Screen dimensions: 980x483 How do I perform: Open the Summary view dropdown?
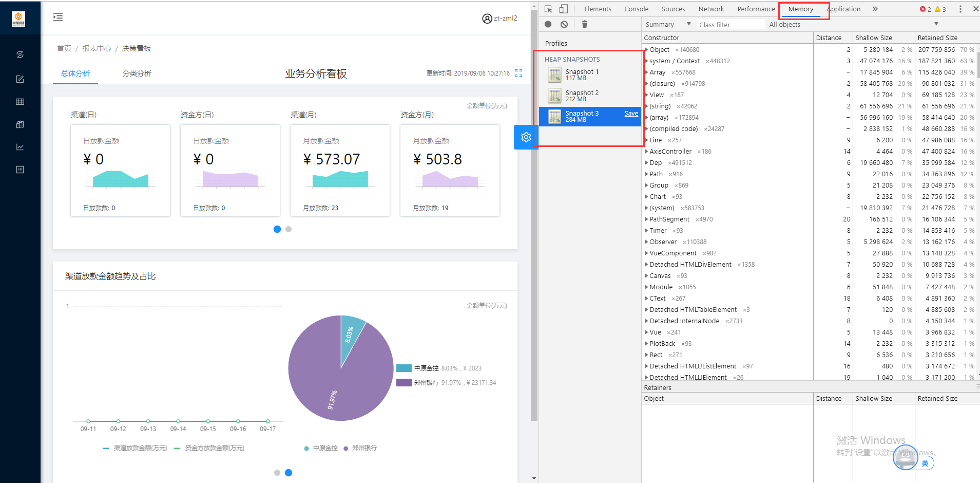point(668,25)
